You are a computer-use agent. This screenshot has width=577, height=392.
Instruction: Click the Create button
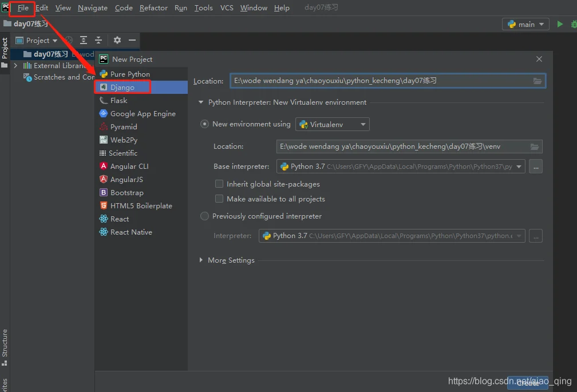(x=528, y=383)
